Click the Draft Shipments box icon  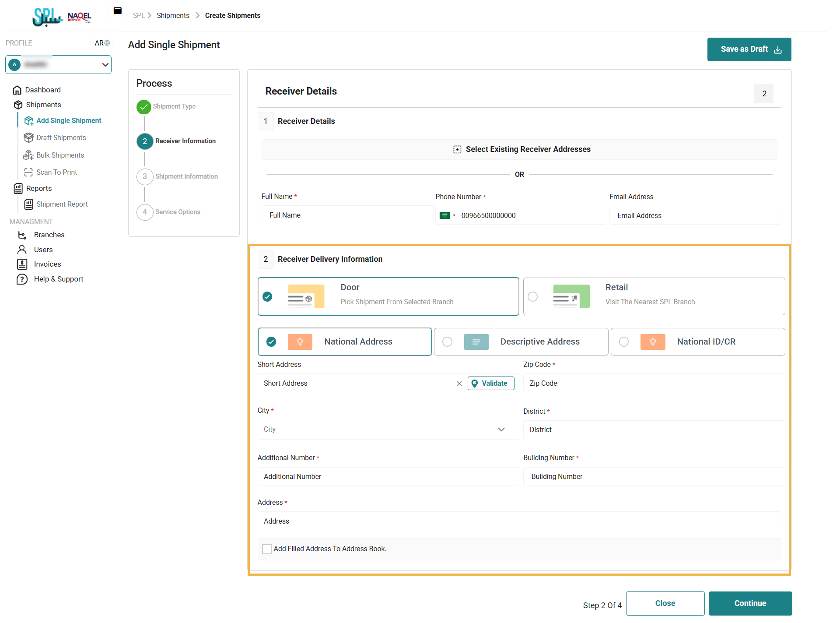click(28, 137)
